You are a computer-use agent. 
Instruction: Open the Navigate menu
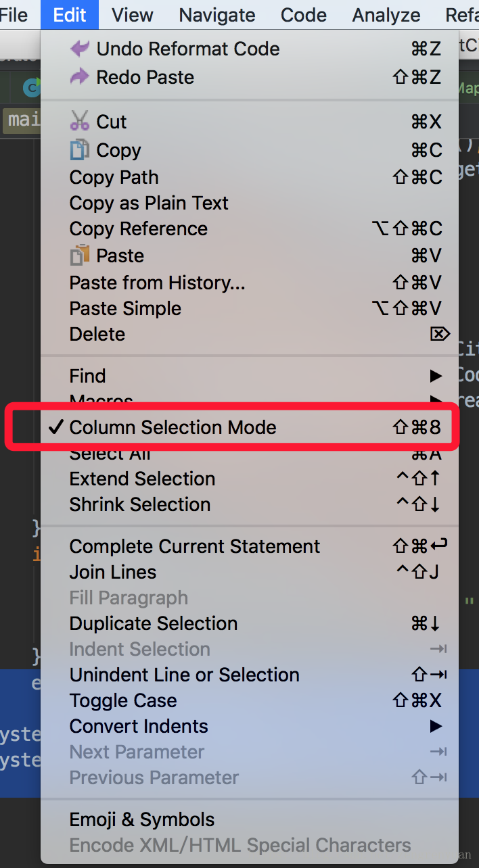tap(217, 15)
